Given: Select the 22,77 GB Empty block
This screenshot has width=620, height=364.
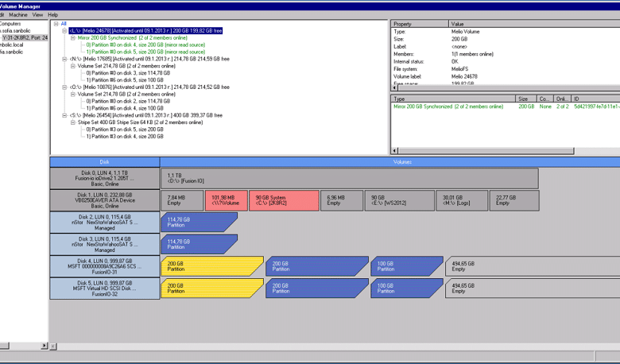Looking at the screenshot, I should pyautogui.click(x=514, y=200).
